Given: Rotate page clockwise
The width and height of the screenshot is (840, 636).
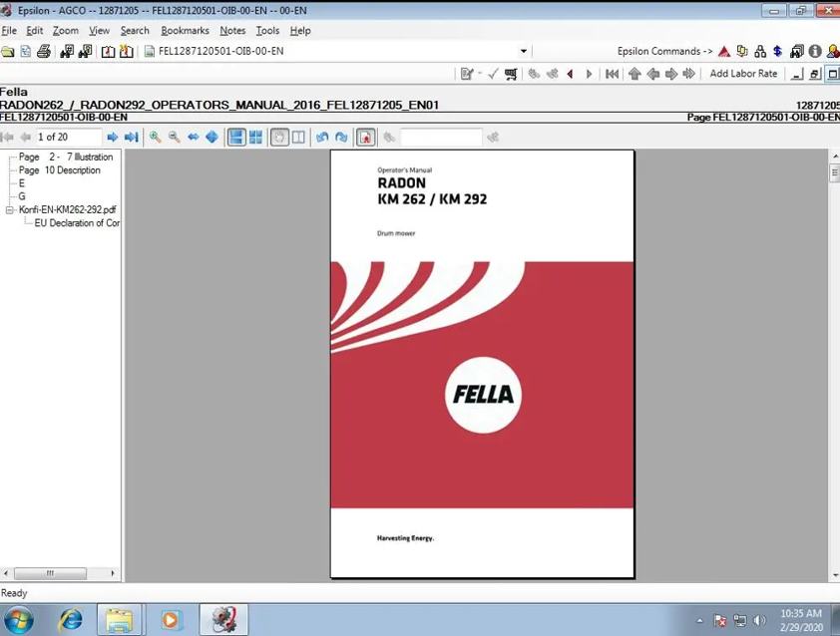Looking at the screenshot, I should pos(341,137).
